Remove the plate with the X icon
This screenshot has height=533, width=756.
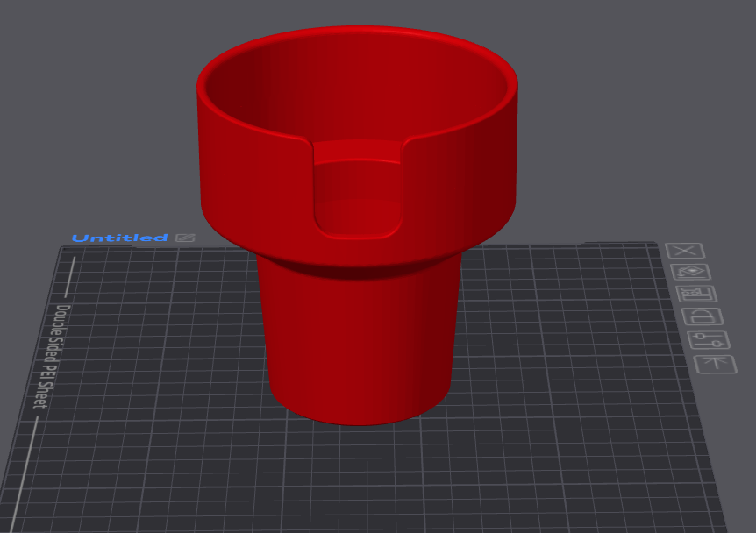(x=685, y=251)
